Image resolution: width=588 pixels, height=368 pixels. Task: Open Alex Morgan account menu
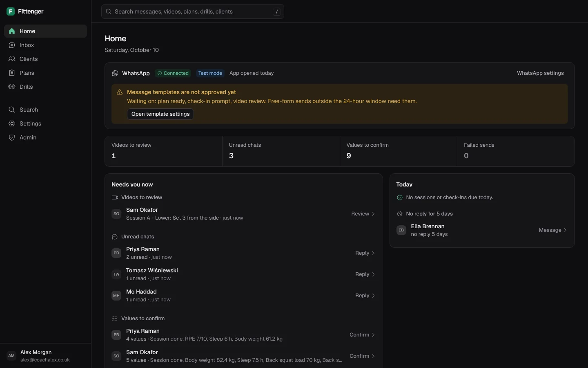[x=45, y=356]
